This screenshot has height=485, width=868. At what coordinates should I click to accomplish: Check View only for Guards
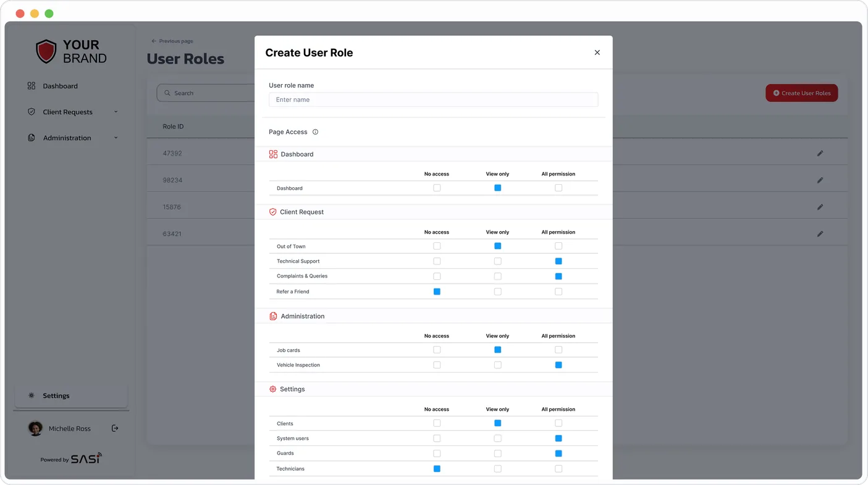click(497, 453)
